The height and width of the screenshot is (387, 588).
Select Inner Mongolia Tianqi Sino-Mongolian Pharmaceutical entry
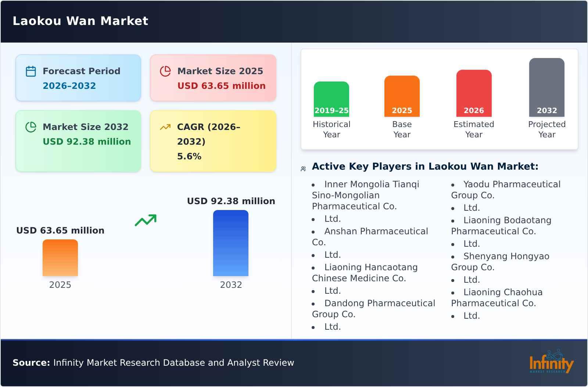click(365, 195)
